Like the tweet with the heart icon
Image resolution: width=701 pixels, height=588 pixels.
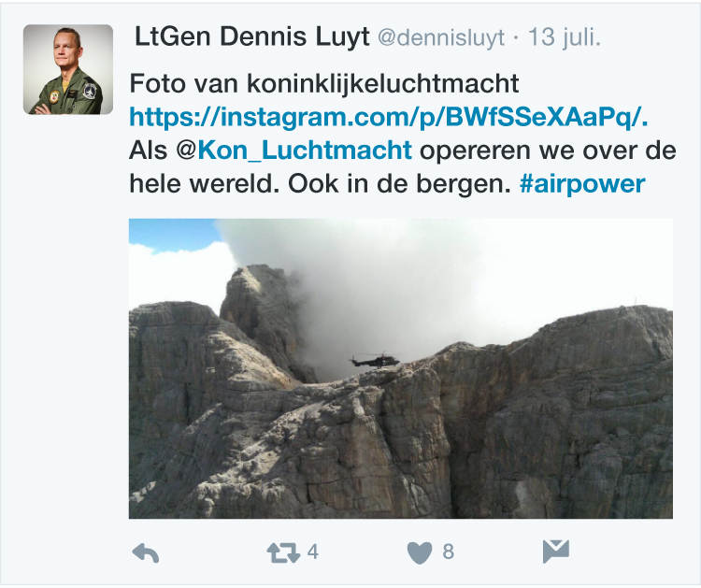click(x=420, y=552)
